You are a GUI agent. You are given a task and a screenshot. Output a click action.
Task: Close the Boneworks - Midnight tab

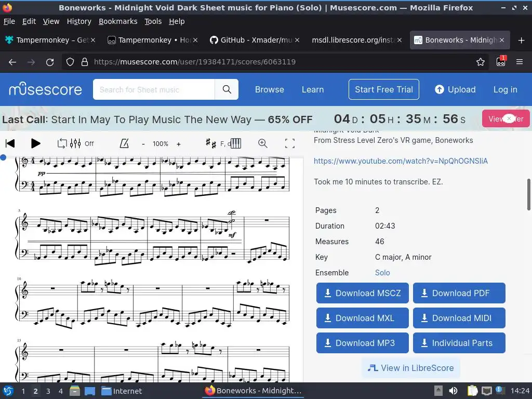point(502,40)
